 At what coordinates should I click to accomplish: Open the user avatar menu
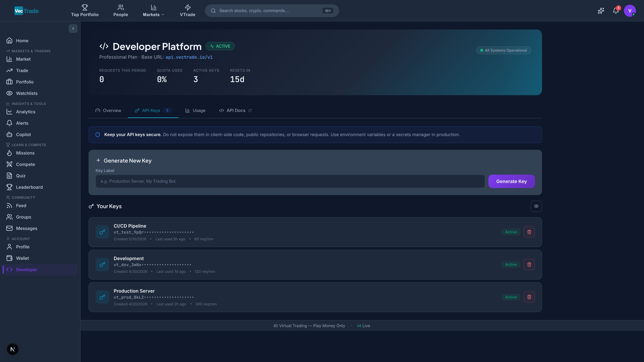630,11
